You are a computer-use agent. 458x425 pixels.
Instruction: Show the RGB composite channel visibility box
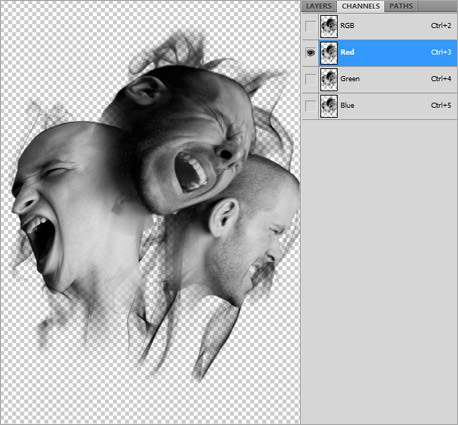(x=310, y=26)
